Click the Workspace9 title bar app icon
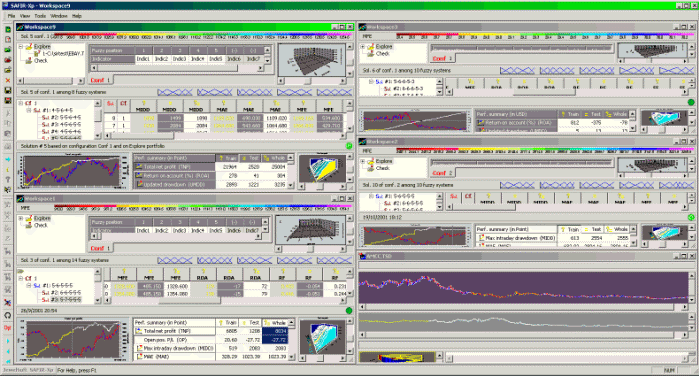The height and width of the screenshot is (376, 699). 20,27
